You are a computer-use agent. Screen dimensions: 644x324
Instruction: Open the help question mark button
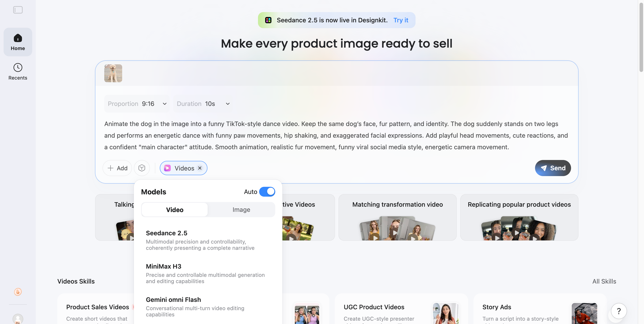click(x=618, y=311)
